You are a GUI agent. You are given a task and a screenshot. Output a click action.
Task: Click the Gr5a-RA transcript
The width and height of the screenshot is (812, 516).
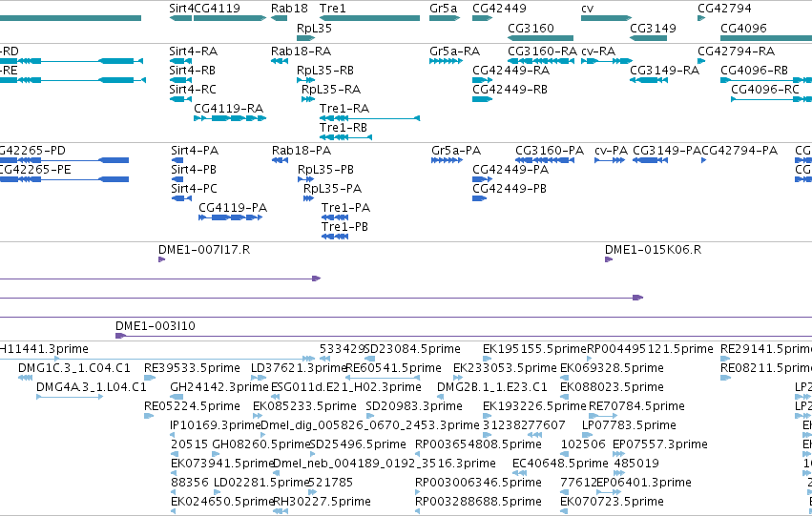[x=446, y=61]
